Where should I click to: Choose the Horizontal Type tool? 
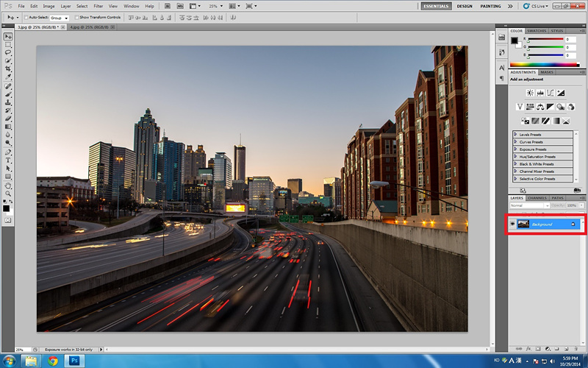(8, 160)
